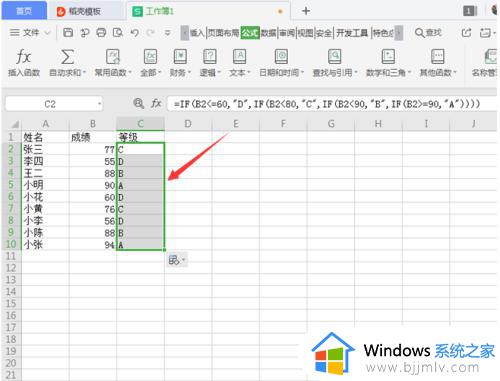Open the autofill options icon below C10
Image resolution: width=500 pixels, height=381 pixels.
[x=176, y=260]
